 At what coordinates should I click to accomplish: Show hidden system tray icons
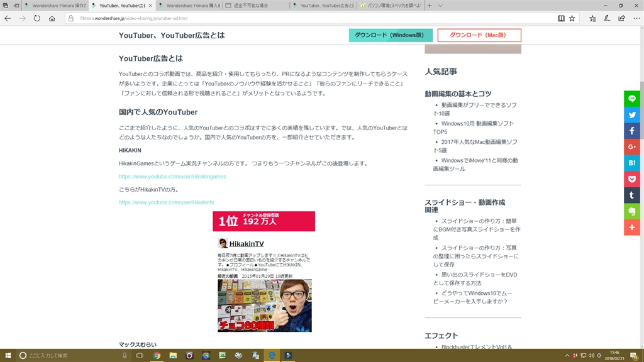[x=567, y=356]
